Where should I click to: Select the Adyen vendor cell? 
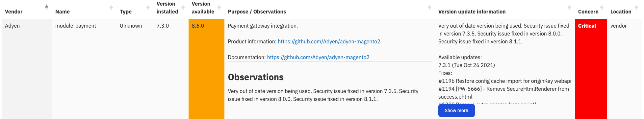tap(27, 69)
